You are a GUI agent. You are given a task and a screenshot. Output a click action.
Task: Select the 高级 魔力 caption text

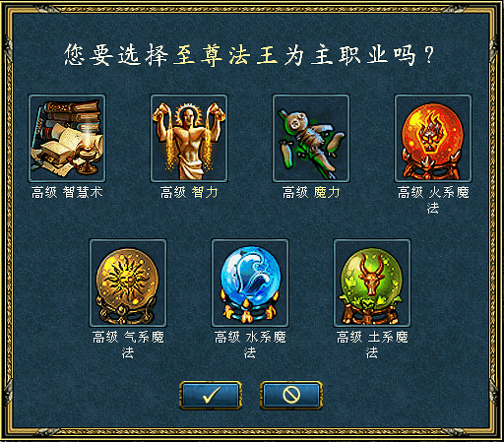[x=311, y=192]
